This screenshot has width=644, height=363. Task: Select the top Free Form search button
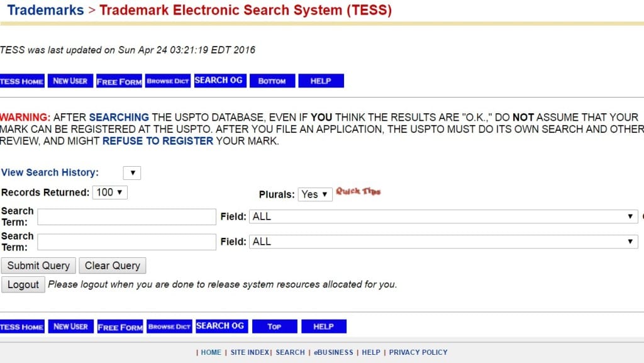119,81
